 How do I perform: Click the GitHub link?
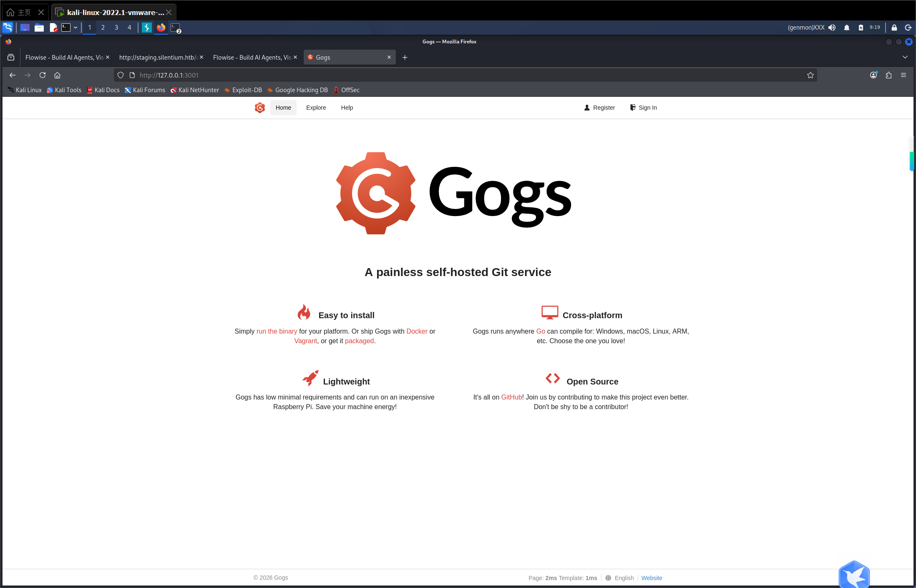511,397
